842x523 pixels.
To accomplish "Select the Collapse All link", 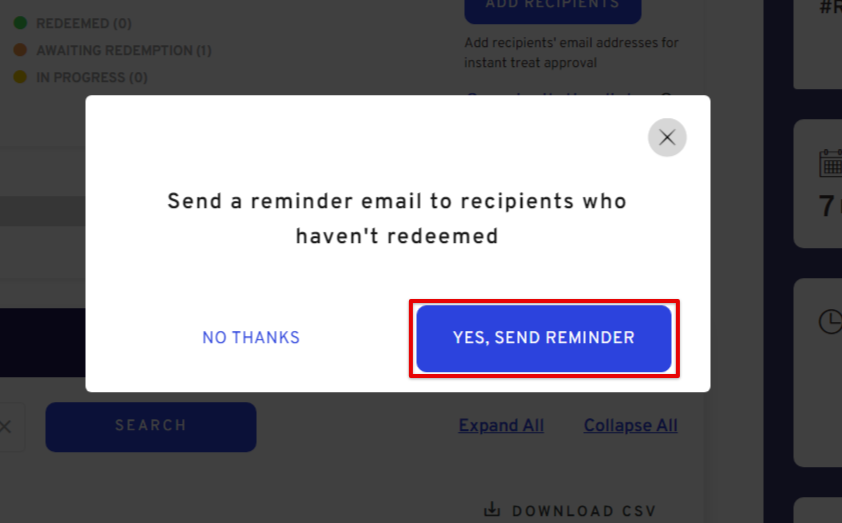I will pos(630,425).
